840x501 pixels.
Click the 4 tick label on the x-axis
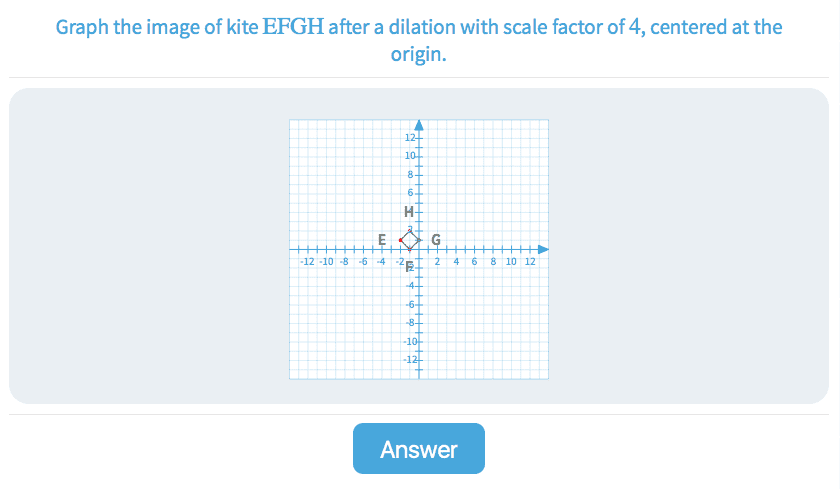(x=456, y=261)
